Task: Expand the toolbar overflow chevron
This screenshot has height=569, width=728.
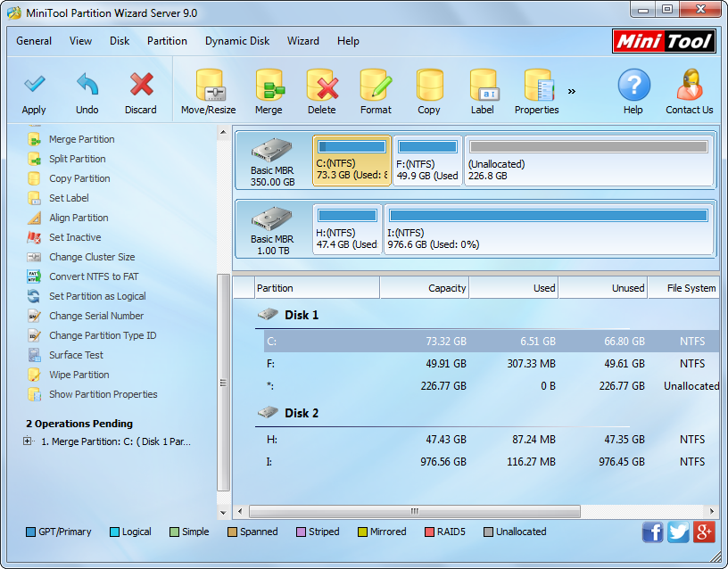Action: [572, 92]
